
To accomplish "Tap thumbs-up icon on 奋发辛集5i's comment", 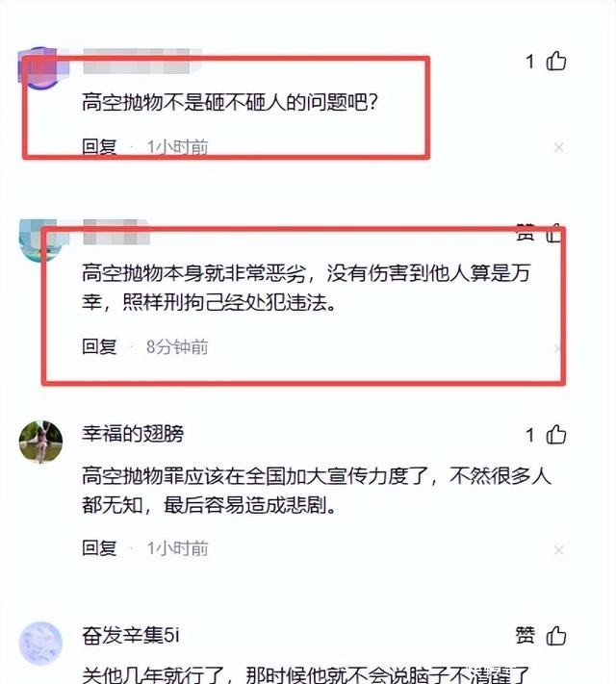I will (x=556, y=635).
